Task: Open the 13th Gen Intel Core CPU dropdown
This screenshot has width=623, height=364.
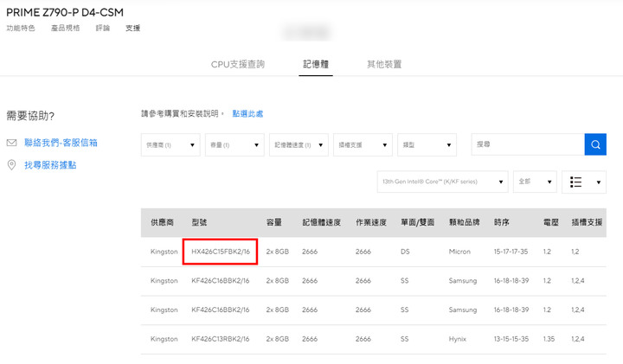Action: tap(443, 182)
